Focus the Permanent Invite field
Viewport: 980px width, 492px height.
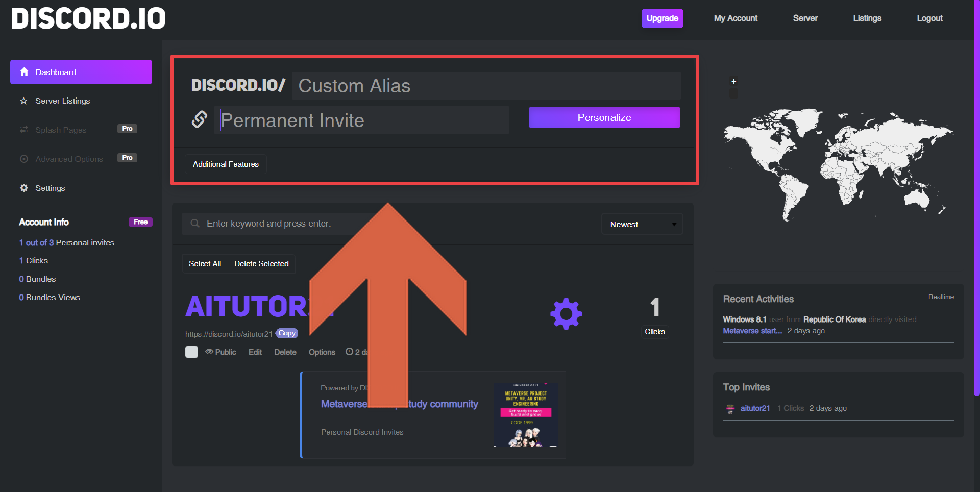pyautogui.click(x=361, y=120)
